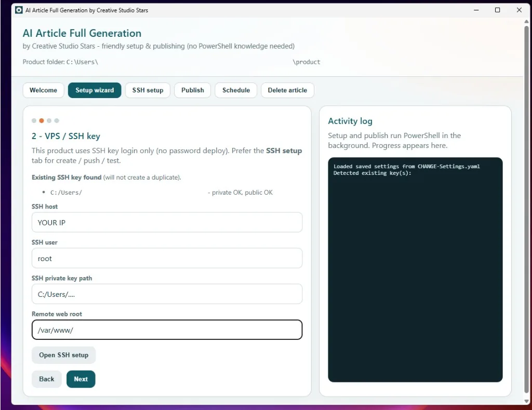Click the 'AI Article Full Generation' title

click(x=82, y=33)
